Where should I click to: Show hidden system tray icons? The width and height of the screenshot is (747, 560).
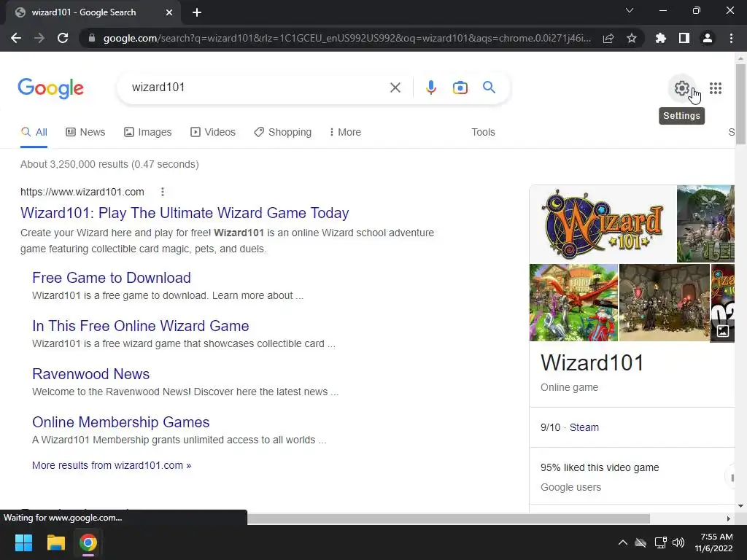[x=623, y=542]
